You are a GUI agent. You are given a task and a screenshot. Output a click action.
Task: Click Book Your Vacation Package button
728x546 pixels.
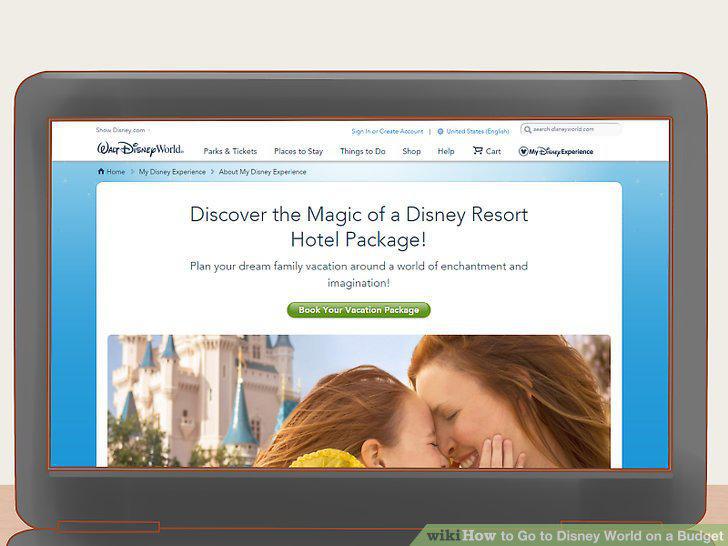(359, 310)
